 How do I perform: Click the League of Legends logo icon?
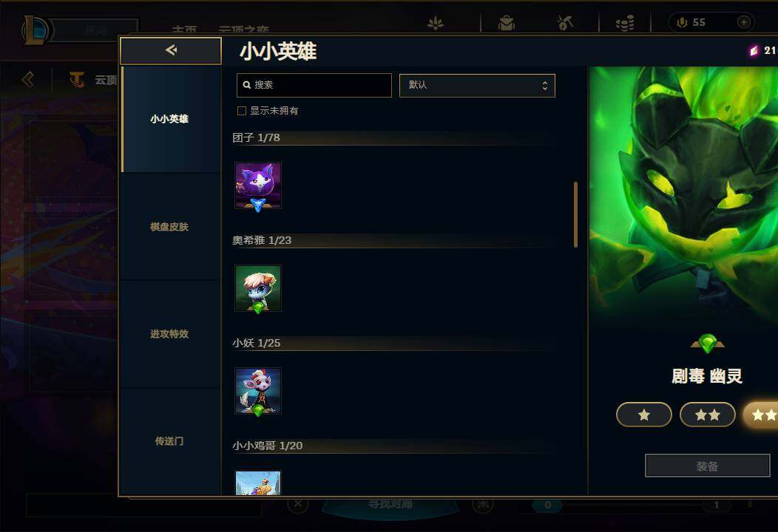35,30
